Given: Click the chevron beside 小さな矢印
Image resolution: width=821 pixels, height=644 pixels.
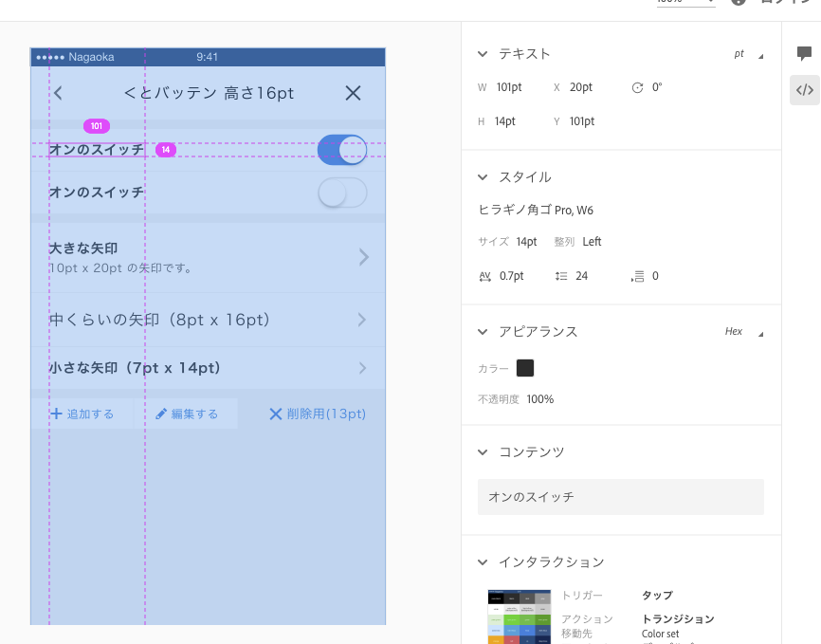Looking at the screenshot, I should click(x=362, y=368).
